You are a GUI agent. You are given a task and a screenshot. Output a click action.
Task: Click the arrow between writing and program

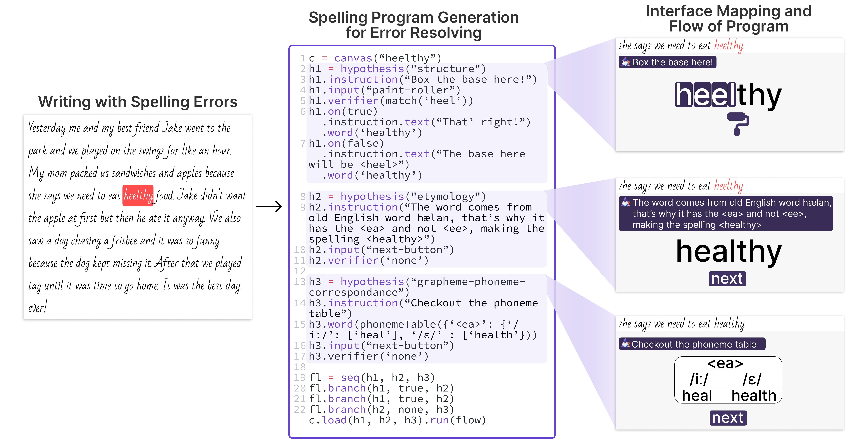269,206
